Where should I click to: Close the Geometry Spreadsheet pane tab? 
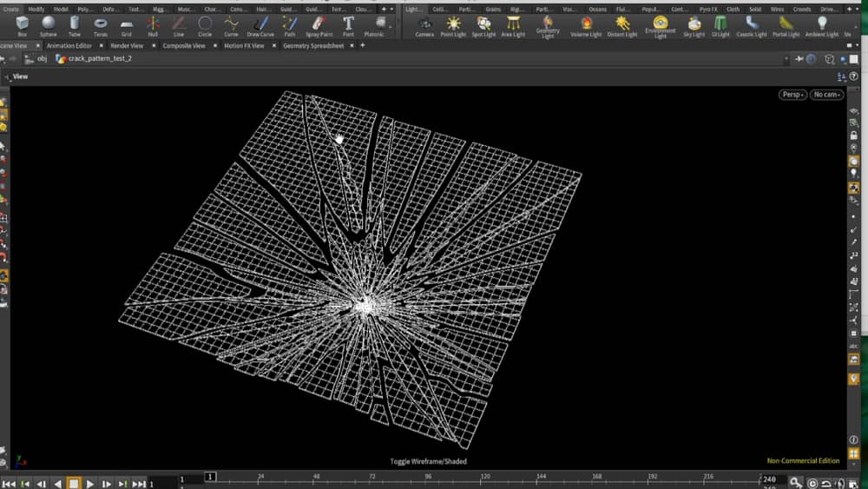tap(352, 45)
